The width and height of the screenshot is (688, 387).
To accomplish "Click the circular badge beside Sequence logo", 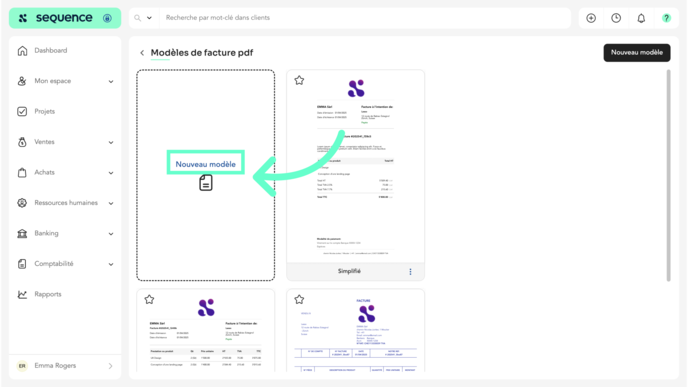I will point(107,18).
